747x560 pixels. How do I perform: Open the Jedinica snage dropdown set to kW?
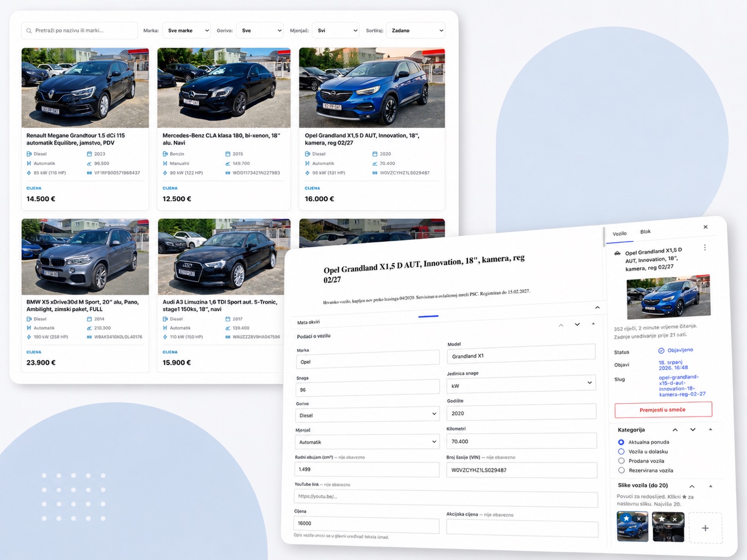[521, 385]
